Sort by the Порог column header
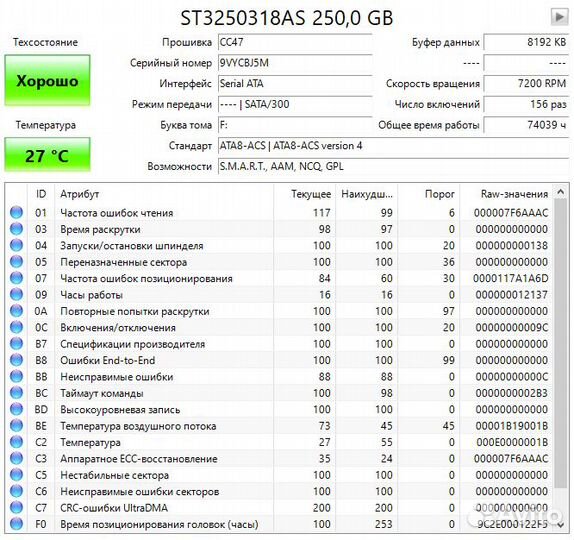This screenshot has width=574, height=540. click(429, 194)
